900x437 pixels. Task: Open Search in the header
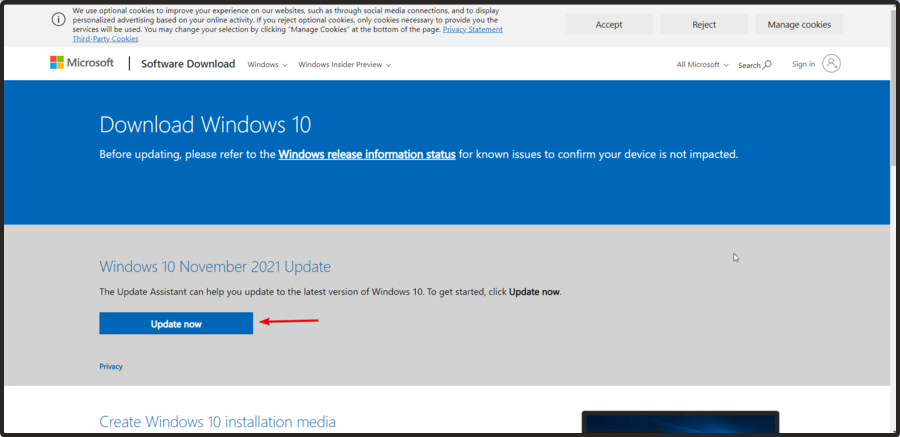(755, 65)
